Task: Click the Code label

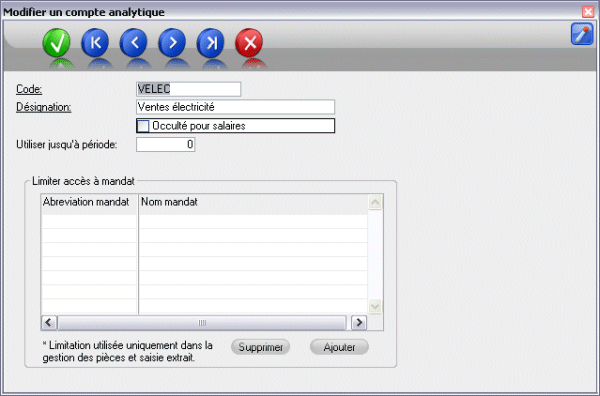Action: tap(29, 90)
